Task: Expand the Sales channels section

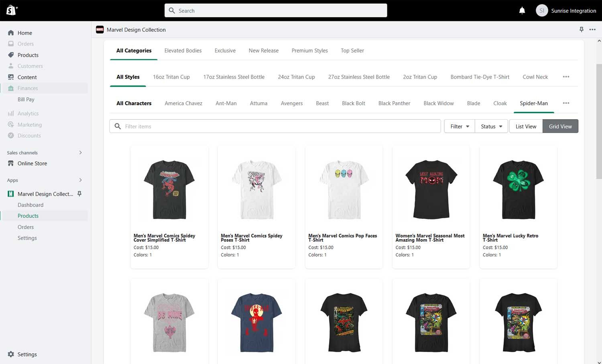Action: pyautogui.click(x=80, y=153)
